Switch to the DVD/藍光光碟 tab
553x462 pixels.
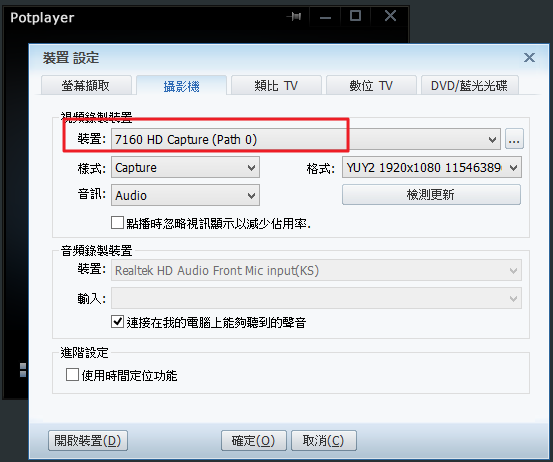[469, 85]
